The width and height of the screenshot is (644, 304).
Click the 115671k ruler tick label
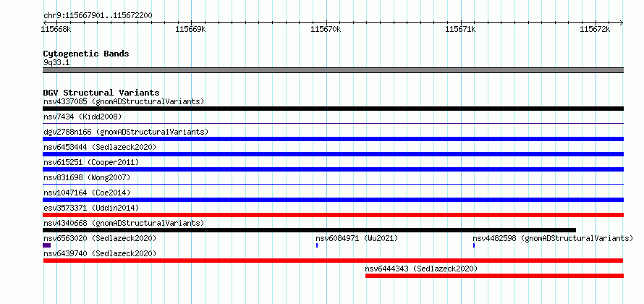[x=460, y=29]
